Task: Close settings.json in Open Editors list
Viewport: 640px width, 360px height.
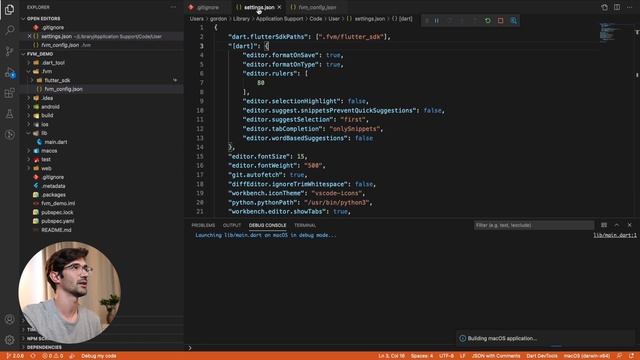Action: [29, 36]
